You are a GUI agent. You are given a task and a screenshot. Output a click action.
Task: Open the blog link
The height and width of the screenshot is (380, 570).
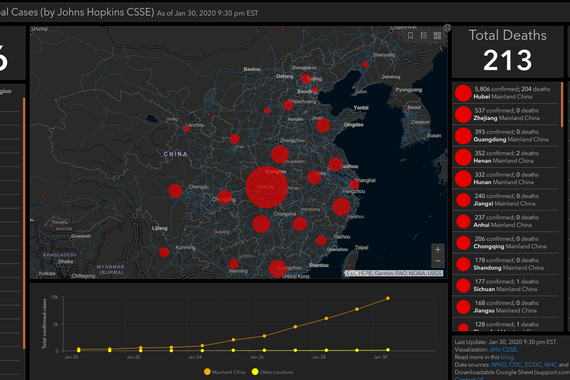507,357
